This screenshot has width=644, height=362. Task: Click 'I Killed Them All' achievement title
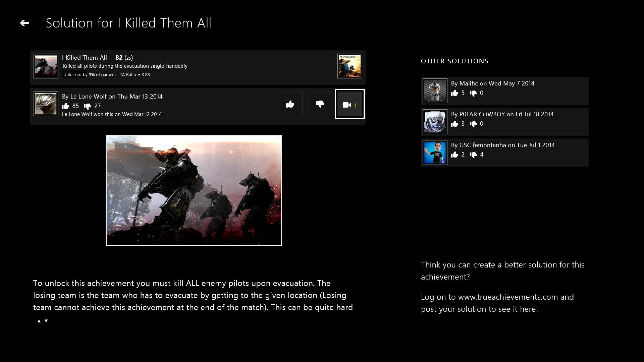[85, 58]
